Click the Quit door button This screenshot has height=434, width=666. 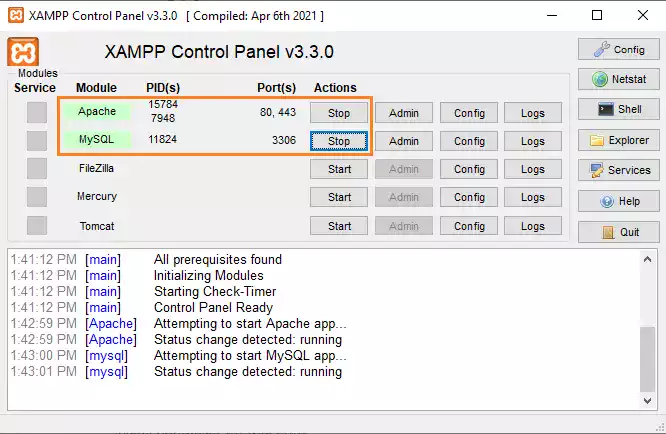click(618, 232)
